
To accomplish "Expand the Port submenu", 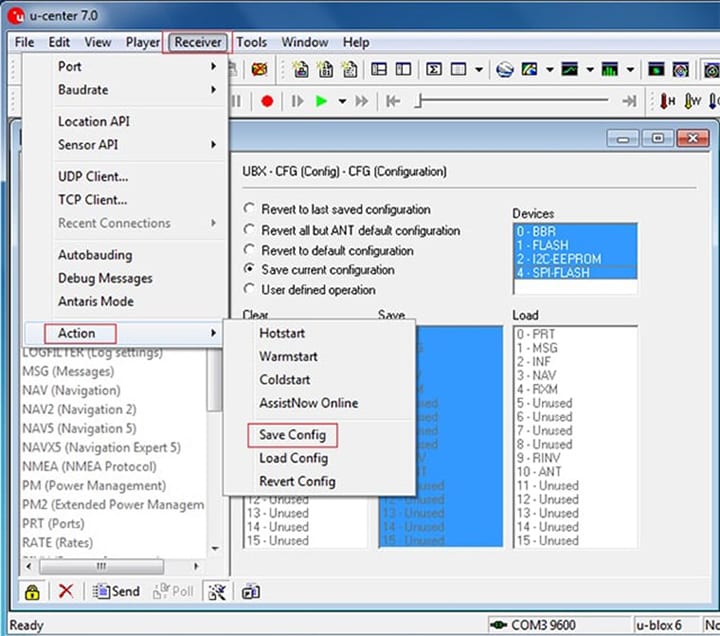I will pos(125,67).
